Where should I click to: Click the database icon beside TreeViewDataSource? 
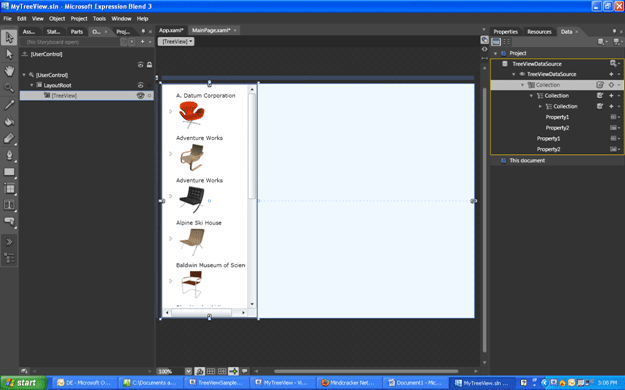point(505,64)
